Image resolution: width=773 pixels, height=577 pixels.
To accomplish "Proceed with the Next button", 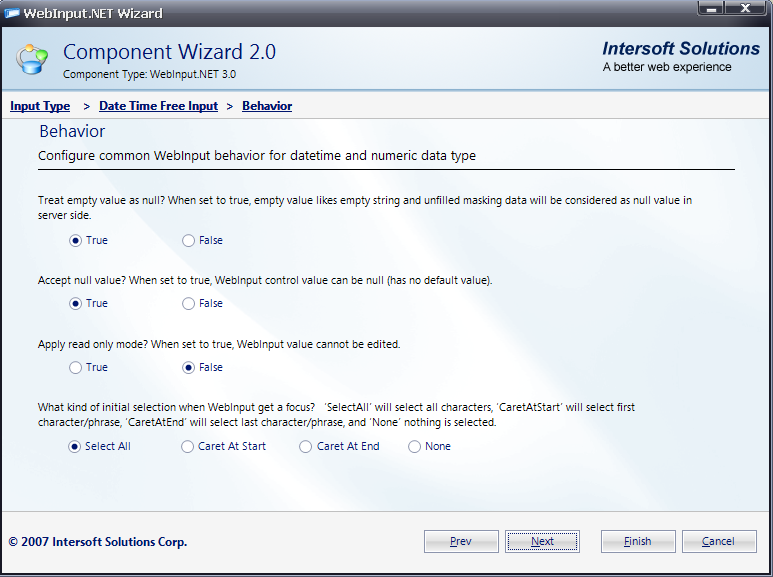I will click(542, 541).
